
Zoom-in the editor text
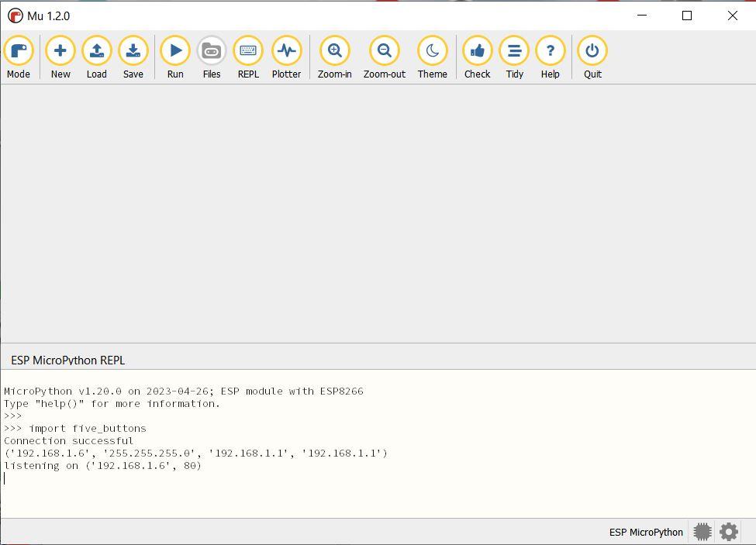tap(335, 57)
